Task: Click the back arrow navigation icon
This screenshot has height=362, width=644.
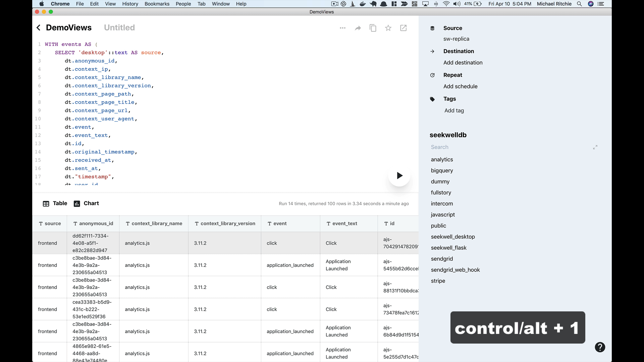Action: point(39,27)
